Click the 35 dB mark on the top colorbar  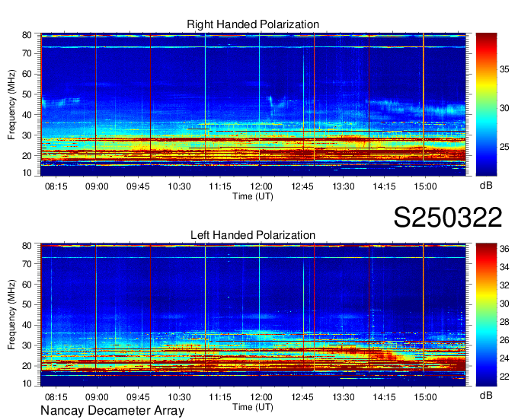[504, 69]
